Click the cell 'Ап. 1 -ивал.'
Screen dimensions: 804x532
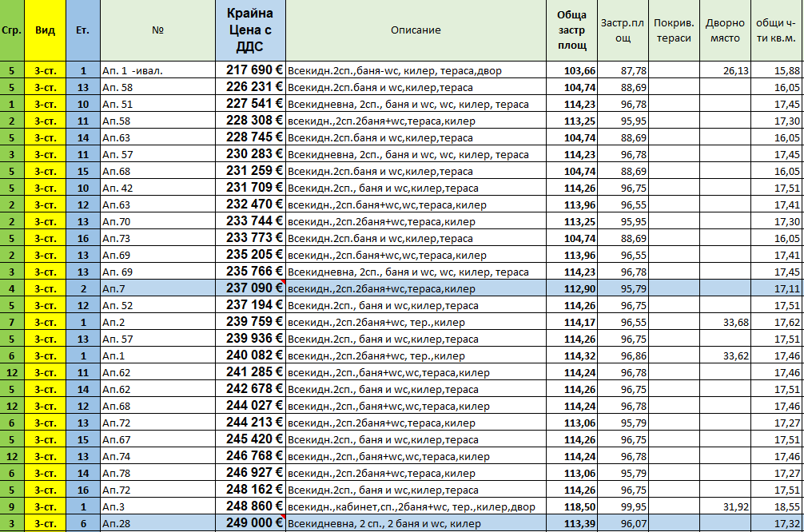pyautogui.click(x=158, y=71)
